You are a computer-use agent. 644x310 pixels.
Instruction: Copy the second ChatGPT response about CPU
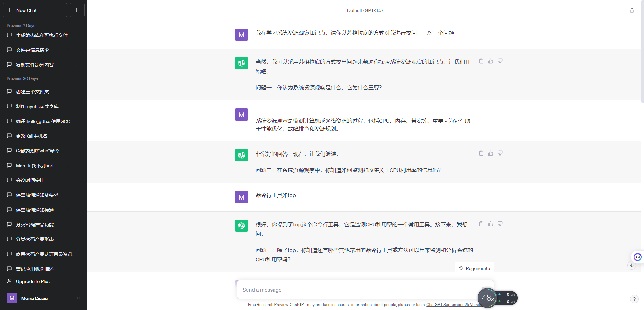pos(481,153)
